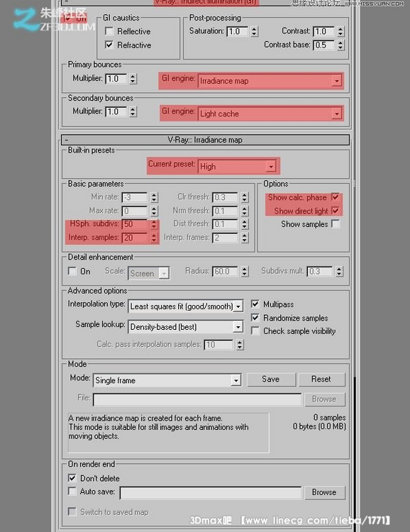Enable the Reflective GI caustics checkbox
The width and height of the screenshot is (410, 532).
pyautogui.click(x=109, y=31)
